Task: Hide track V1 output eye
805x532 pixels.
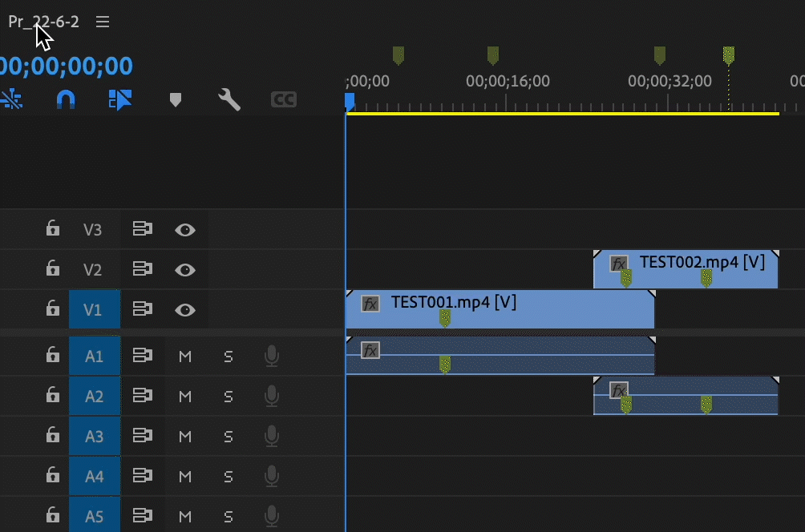Action: point(185,310)
